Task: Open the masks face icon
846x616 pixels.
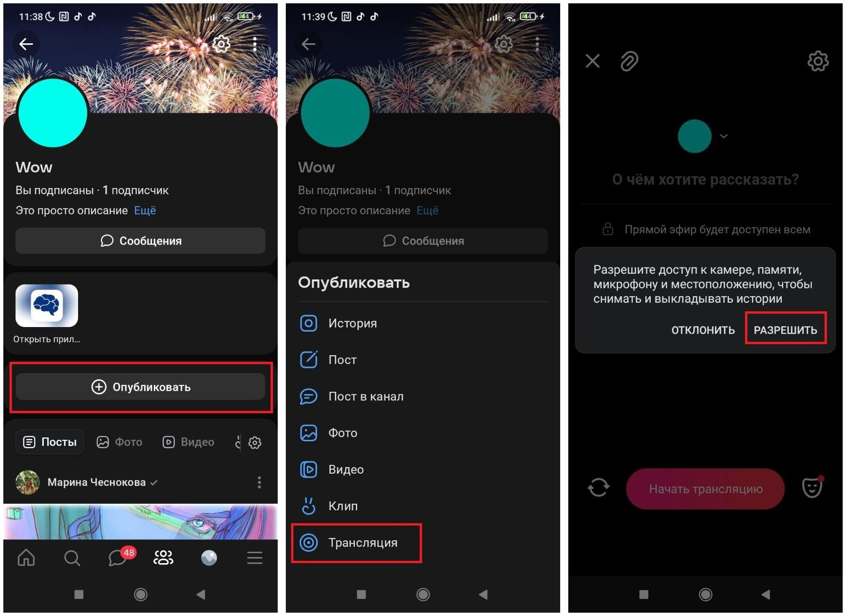Action: 813,487
